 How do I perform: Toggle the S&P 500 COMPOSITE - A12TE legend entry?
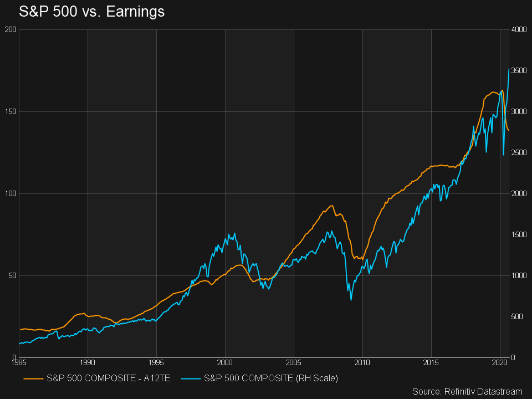108,380
